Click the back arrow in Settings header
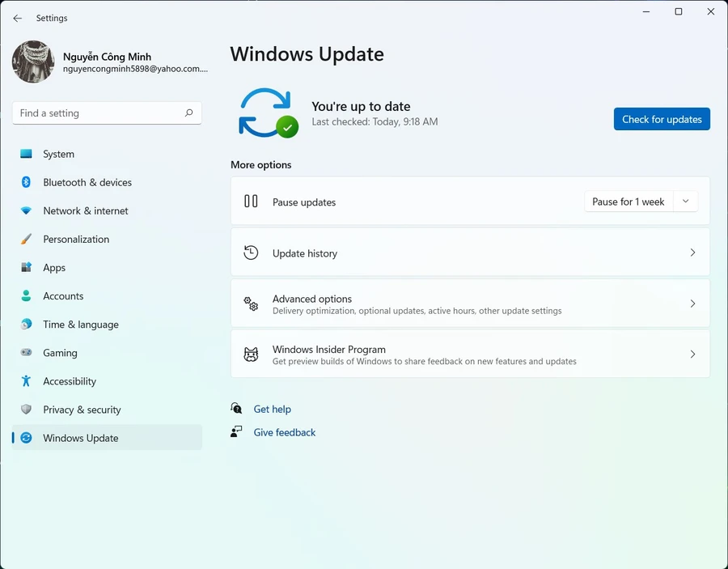 pos(18,18)
